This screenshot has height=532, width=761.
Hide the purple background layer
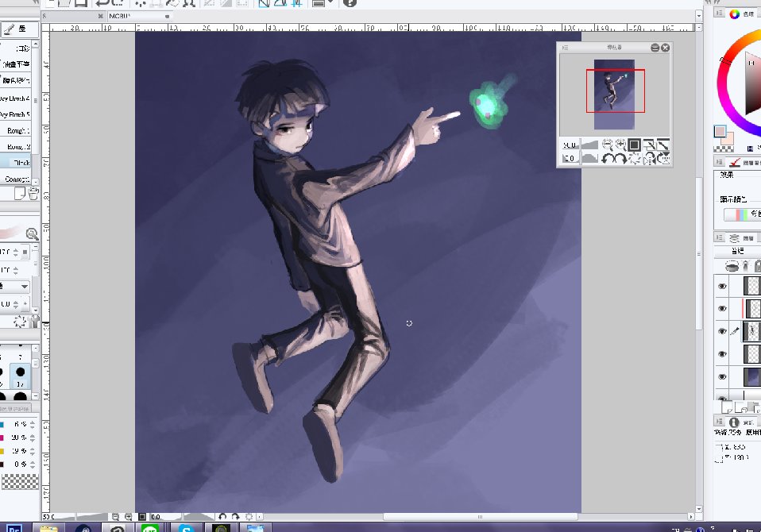[722, 377]
